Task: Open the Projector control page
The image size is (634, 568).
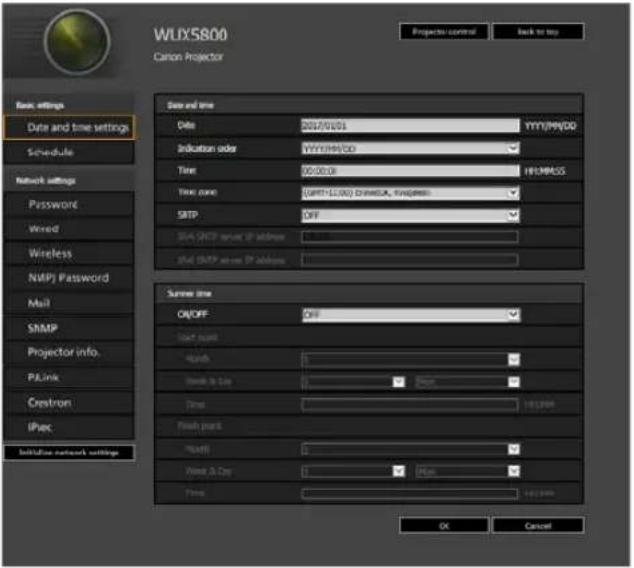Action: (444, 32)
